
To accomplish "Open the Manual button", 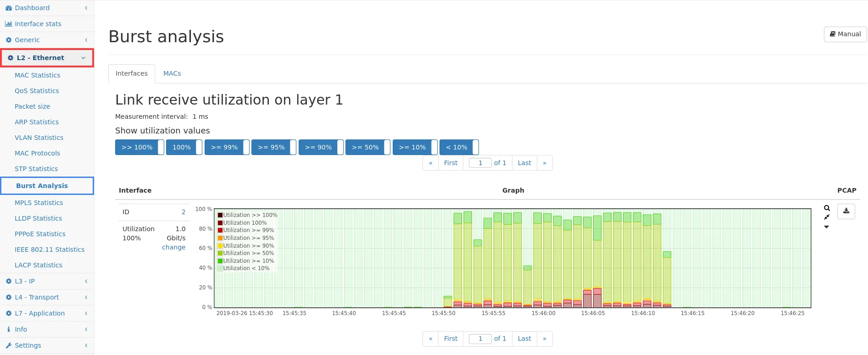I will pos(845,34).
